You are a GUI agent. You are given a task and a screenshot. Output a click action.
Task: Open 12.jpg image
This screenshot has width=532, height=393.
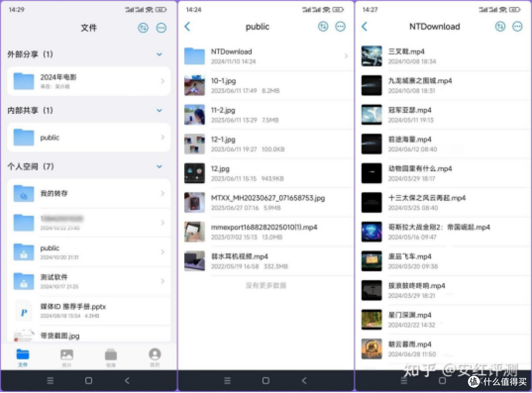click(266, 173)
